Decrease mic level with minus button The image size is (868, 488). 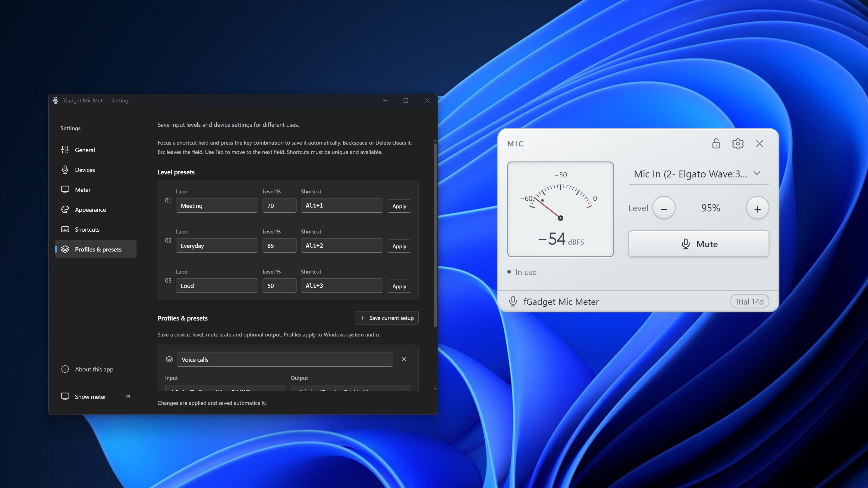tap(664, 208)
